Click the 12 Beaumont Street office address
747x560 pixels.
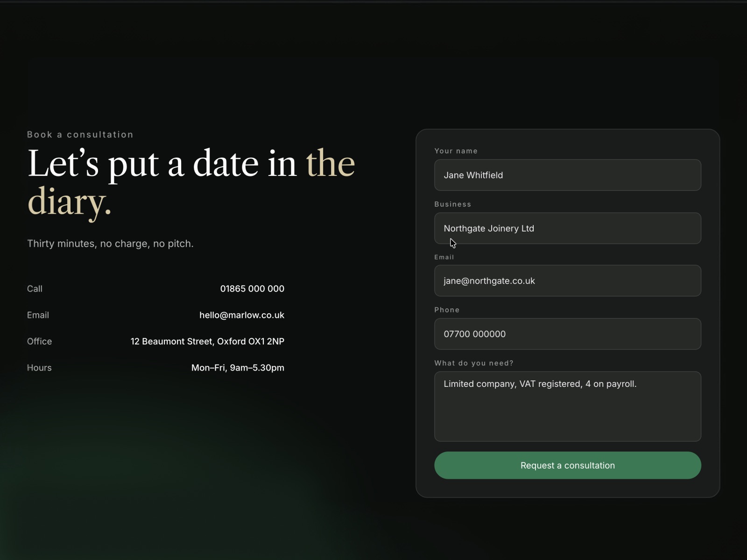pos(207,342)
